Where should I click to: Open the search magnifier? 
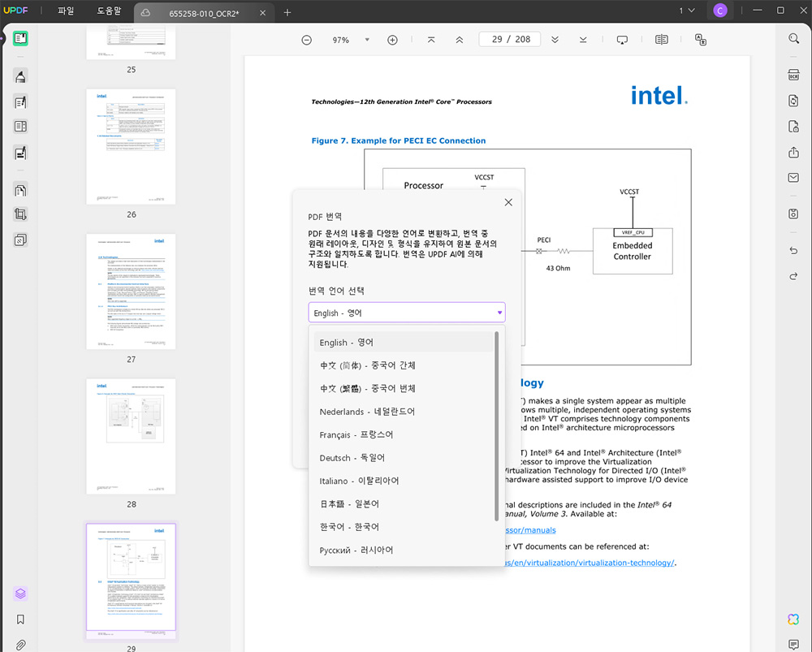tap(793, 38)
